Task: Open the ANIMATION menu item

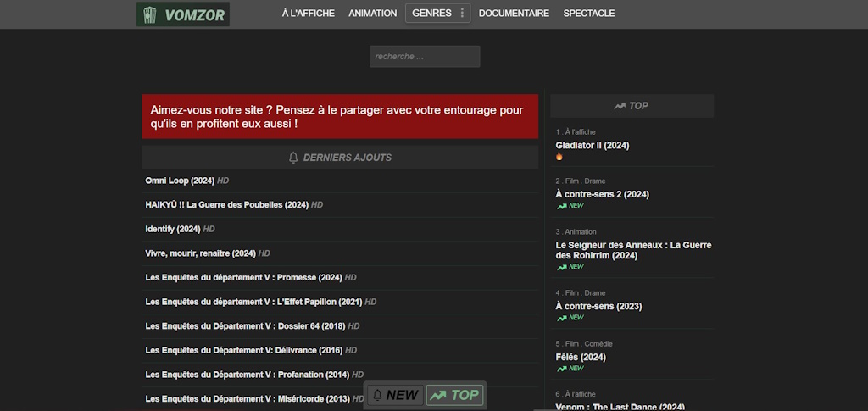Action: click(x=373, y=14)
